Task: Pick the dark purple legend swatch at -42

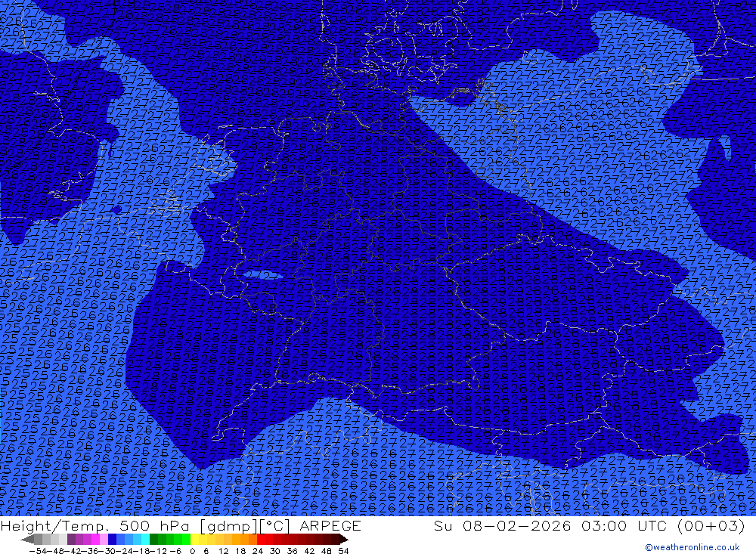Action: pos(71,540)
